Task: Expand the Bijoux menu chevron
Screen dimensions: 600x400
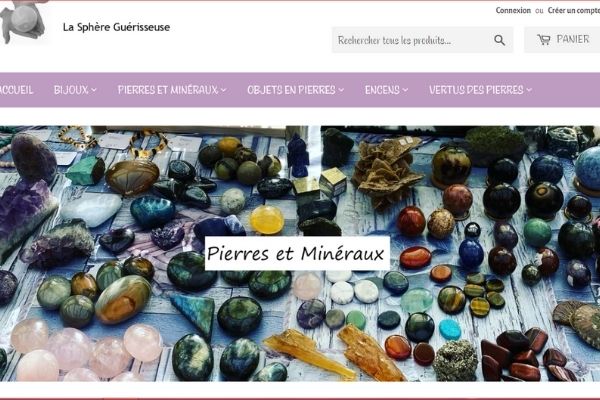Action: click(94, 90)
